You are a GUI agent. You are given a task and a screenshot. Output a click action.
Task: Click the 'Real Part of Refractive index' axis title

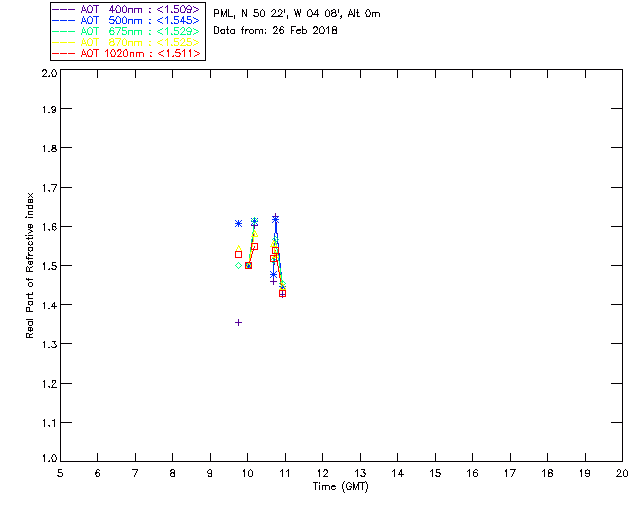coord(29,265)
